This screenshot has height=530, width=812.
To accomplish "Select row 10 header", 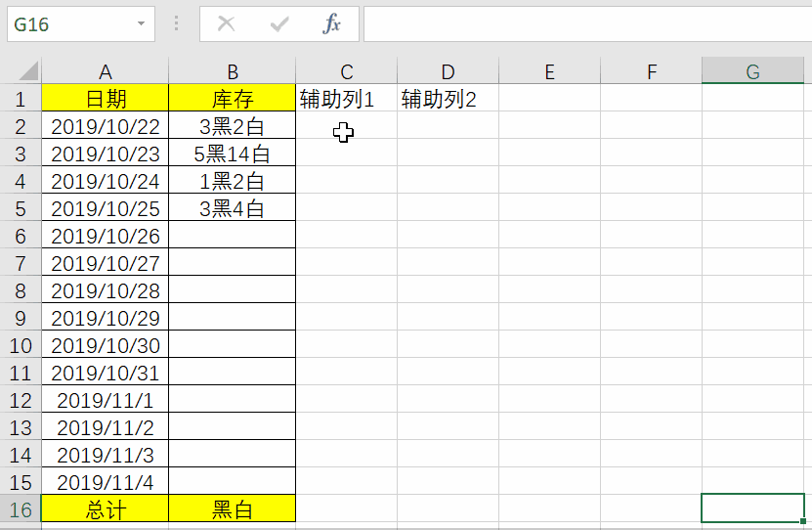I will pos(21,345).
